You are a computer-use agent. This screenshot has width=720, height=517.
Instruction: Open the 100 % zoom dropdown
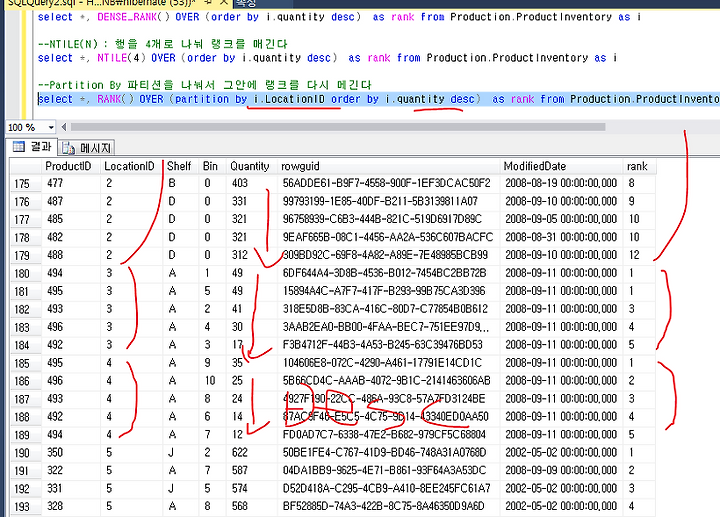click(x=51, y=127)
